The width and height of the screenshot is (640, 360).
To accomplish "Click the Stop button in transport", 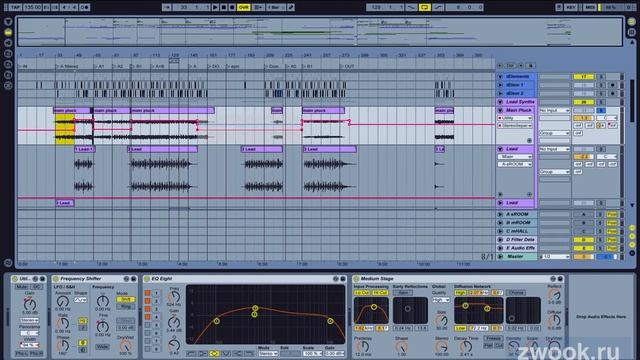I will 224,7.
